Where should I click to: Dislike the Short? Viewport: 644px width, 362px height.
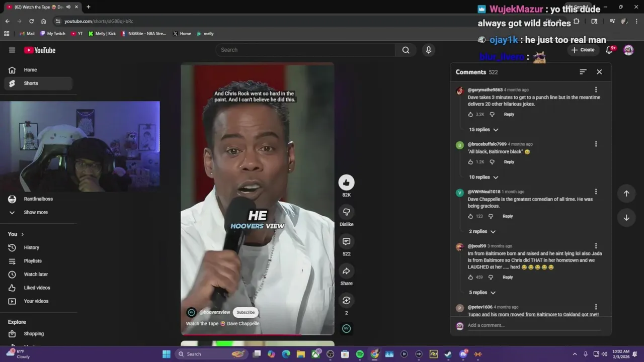click(346, 212)
